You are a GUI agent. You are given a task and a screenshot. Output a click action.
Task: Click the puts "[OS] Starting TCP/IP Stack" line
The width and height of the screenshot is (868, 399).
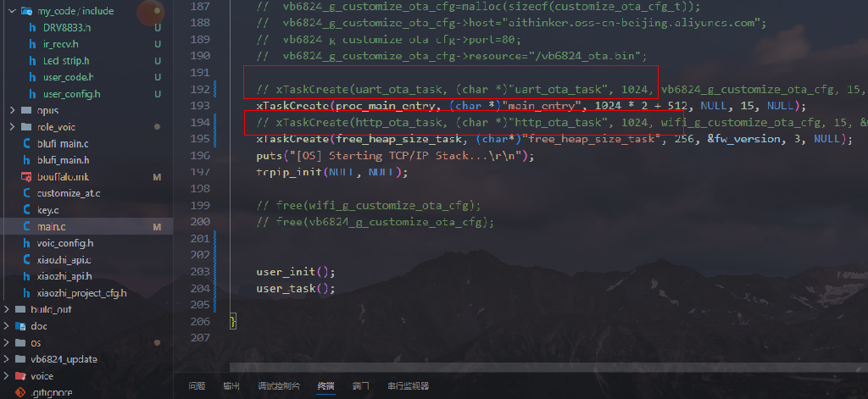point(395,156)
